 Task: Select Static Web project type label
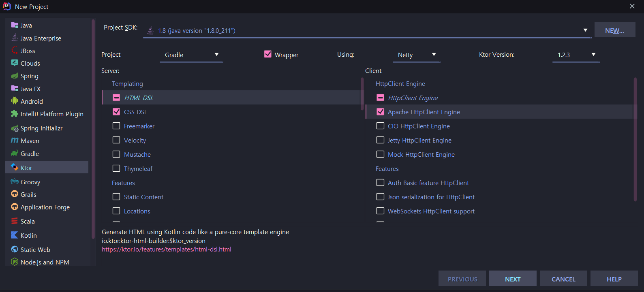click(x=35, y=250)
